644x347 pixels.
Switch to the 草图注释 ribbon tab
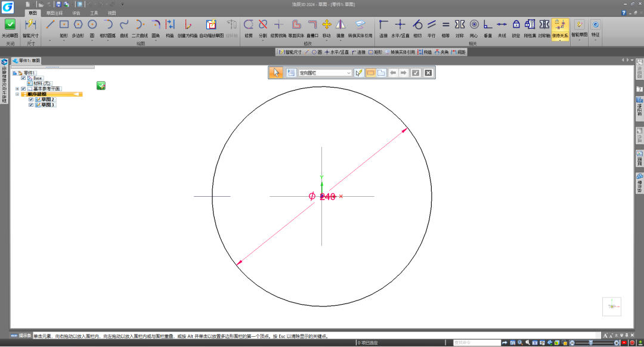(54, 13)
